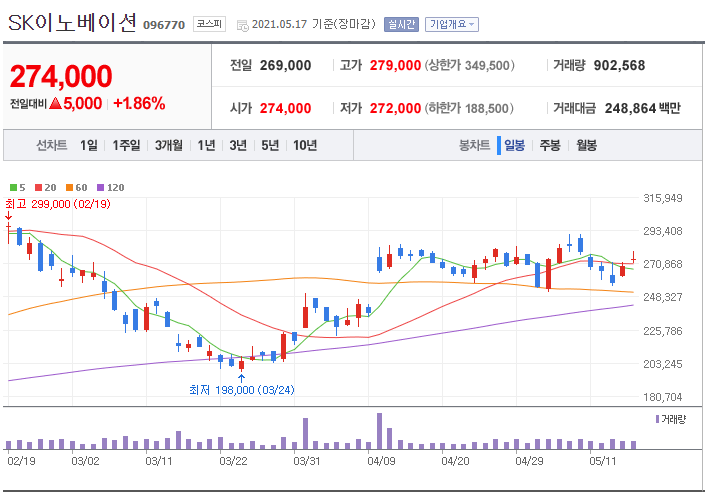The image size is (705, 492).
Task: Click the 전일 value 269,000
Action: pyautogui.click(x=286, y=66)
